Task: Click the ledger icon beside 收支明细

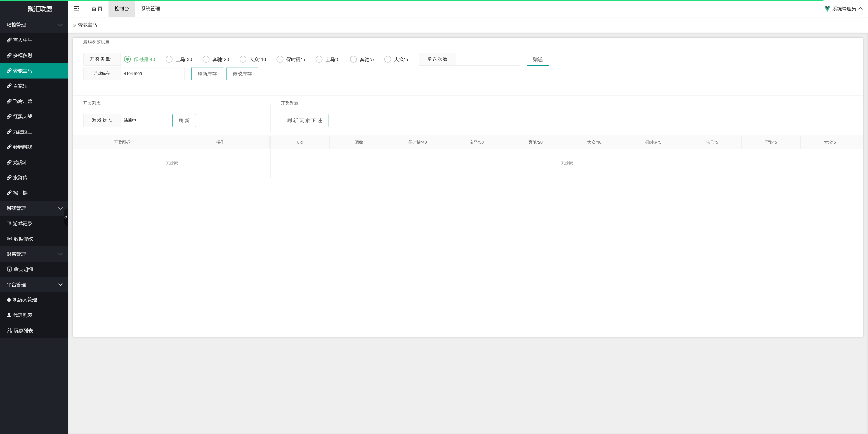Action: tap(9, 269)
